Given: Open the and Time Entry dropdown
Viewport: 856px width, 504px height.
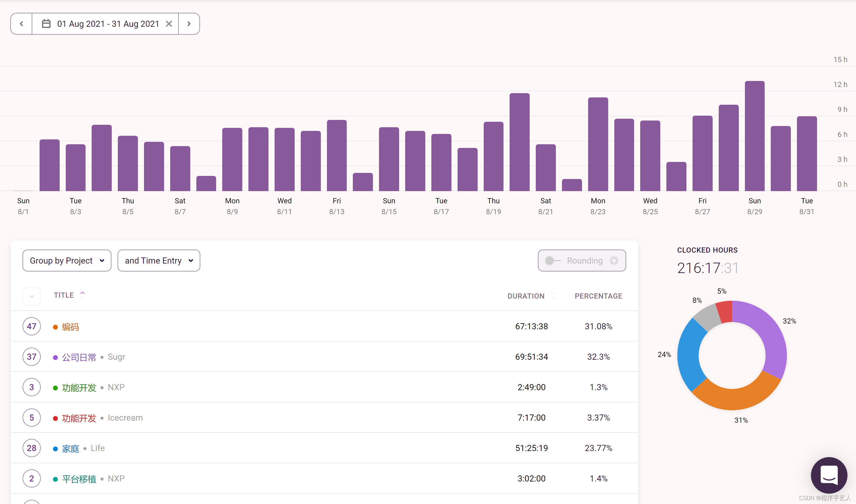Looking at the screenshot, I should pyautogui.click(x=159, y=261).
